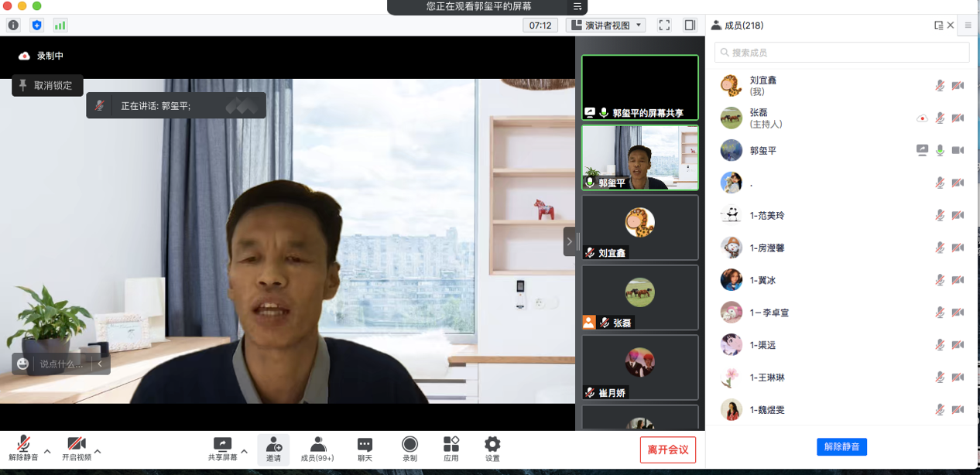Viewport: 980px width, 475px height.
Task: Click the 邀请 invite icon
Action: pyautogui.click(x=273, y=449)
